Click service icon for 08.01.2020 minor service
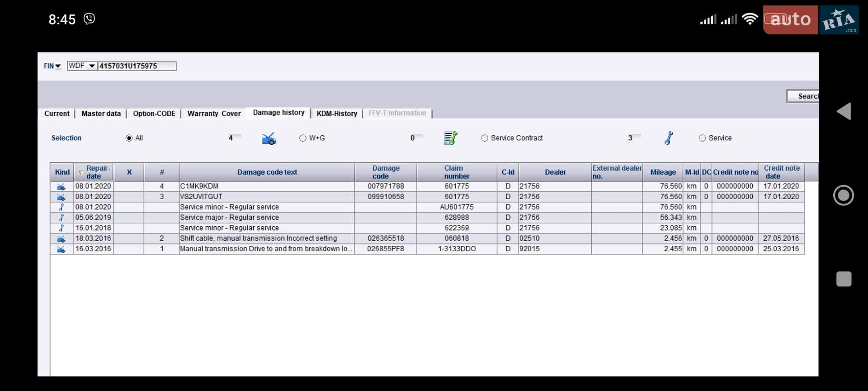Screen dimensions: 868x391 tap(61, 207)
